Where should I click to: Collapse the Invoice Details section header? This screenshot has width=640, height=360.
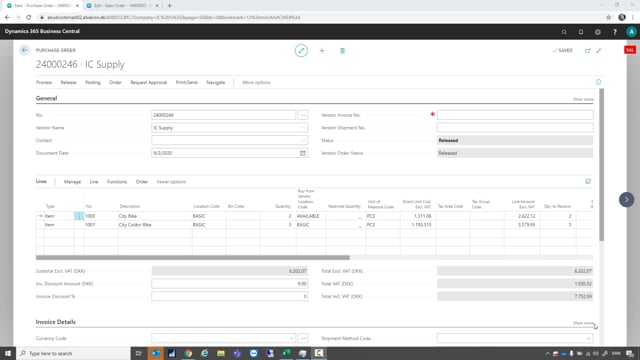click(x=56, y=322)
